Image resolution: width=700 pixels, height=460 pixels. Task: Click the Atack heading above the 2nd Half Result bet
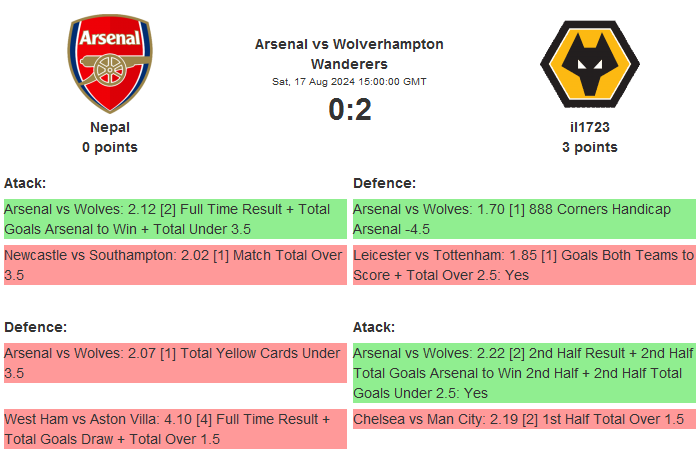click(374, 327)
